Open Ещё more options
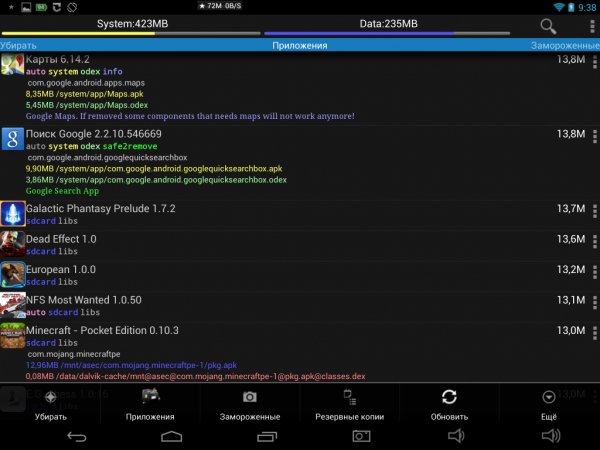600x450 pixels. click(549, 404)
